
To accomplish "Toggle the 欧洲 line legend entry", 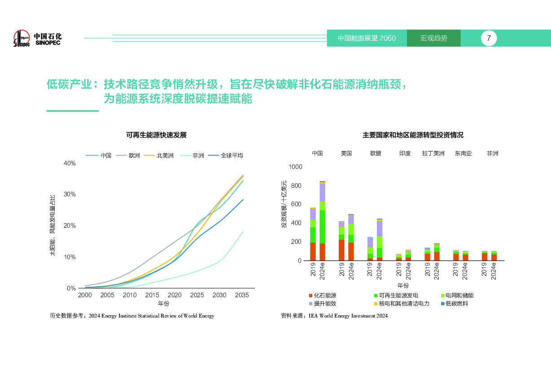I will [x=128, y=156].
